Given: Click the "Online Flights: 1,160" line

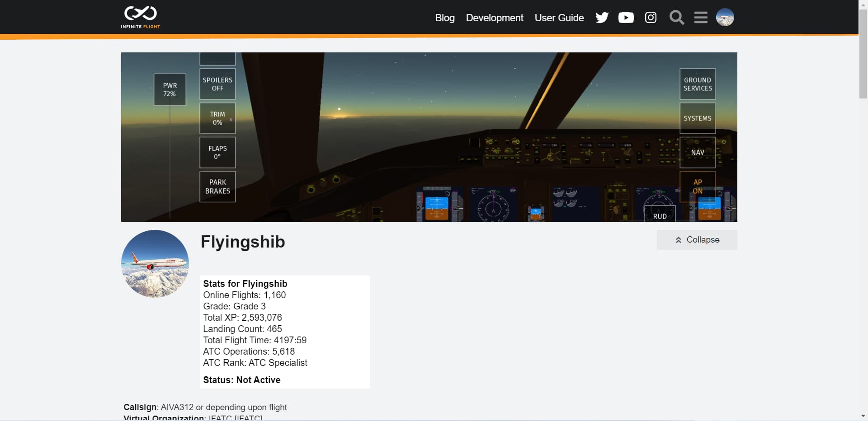Looking at the screenshot, I should click(245, 295).
